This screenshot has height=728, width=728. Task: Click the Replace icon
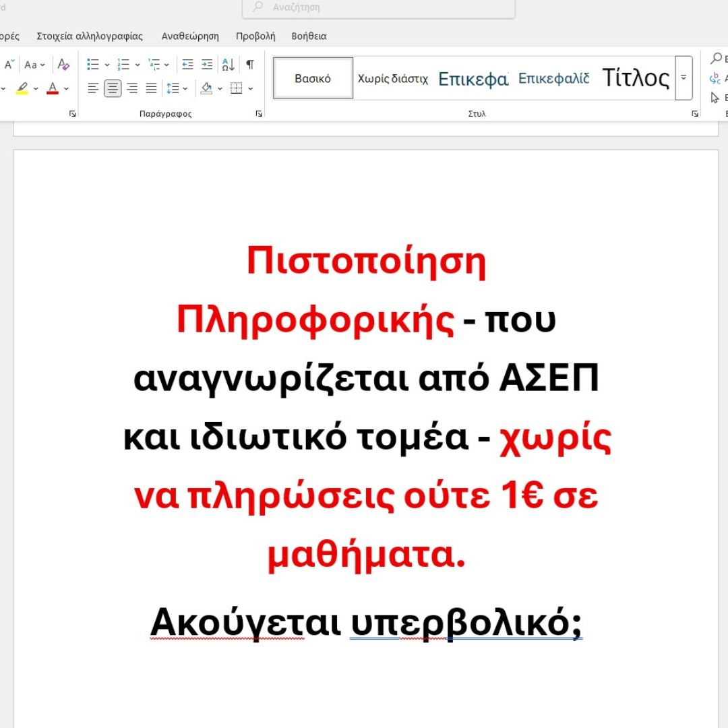pos(715,78)
